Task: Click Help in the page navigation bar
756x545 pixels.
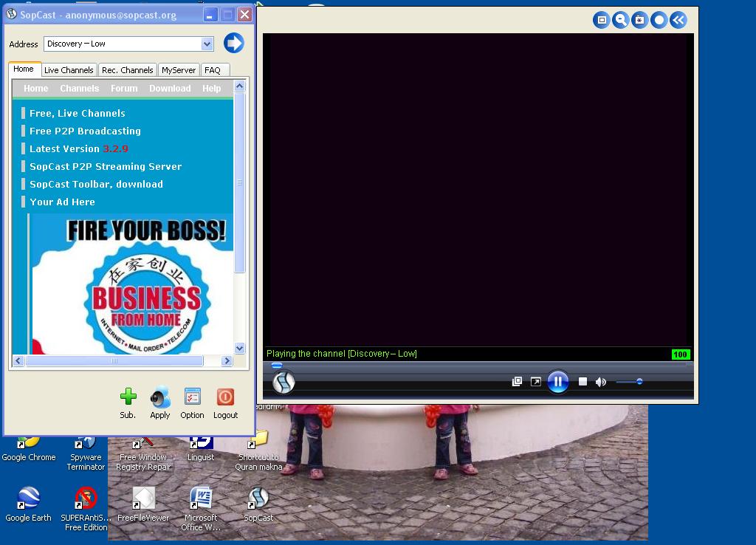Action: pyautogui.click(x=212, y=89)
